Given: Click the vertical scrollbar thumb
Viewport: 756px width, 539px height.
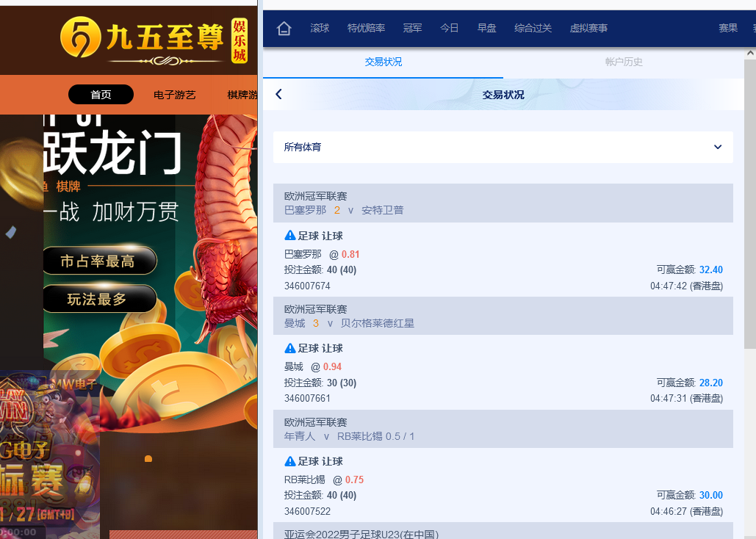Looking at the screenshot, I should pos(750,204).
